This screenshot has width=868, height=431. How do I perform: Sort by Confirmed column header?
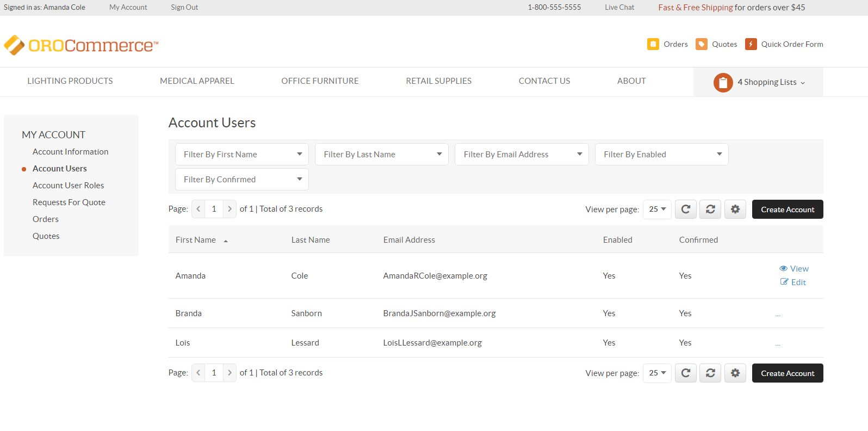coord(698,240)
